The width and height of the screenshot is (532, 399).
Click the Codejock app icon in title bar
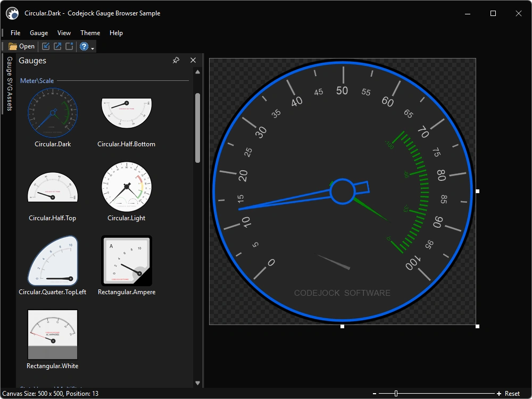pos(12,14)
